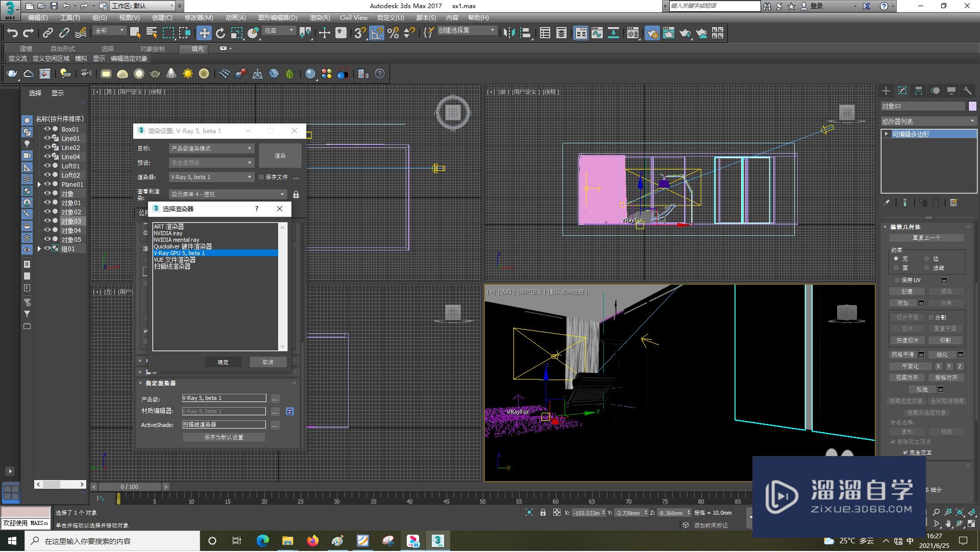Click the 渲染 button in render setup

280,156
